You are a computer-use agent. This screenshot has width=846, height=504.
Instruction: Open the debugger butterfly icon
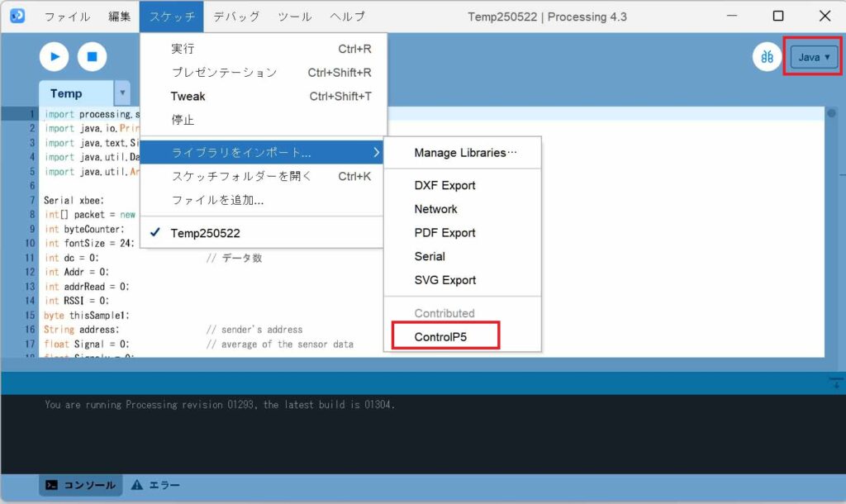(767, 57)
